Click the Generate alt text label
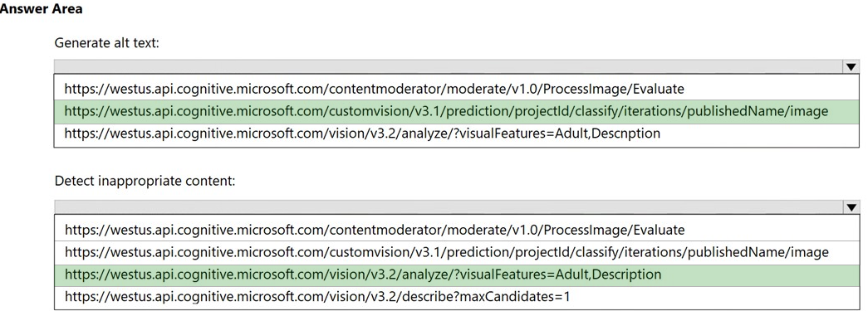This screenshot has height=311, width=868. (107, 42)
